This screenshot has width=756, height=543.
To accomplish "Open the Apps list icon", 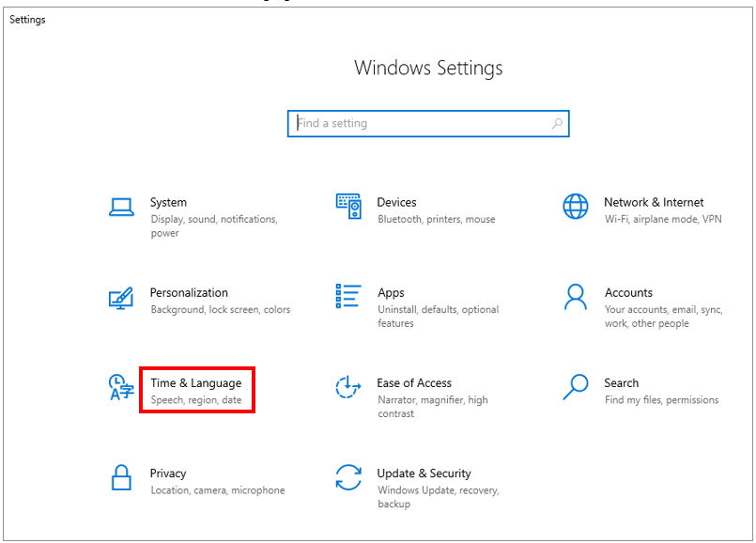I will click(348, 297).
